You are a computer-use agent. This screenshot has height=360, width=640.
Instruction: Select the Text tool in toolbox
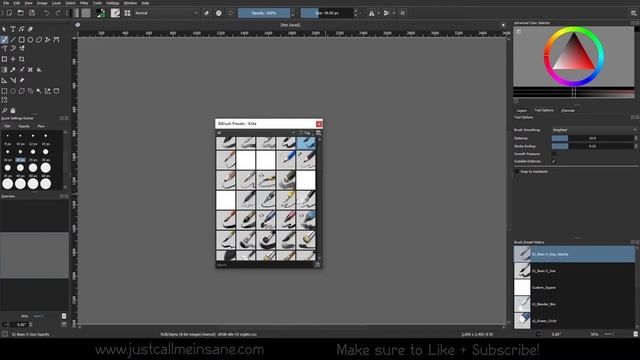click(x=13, y=29)
